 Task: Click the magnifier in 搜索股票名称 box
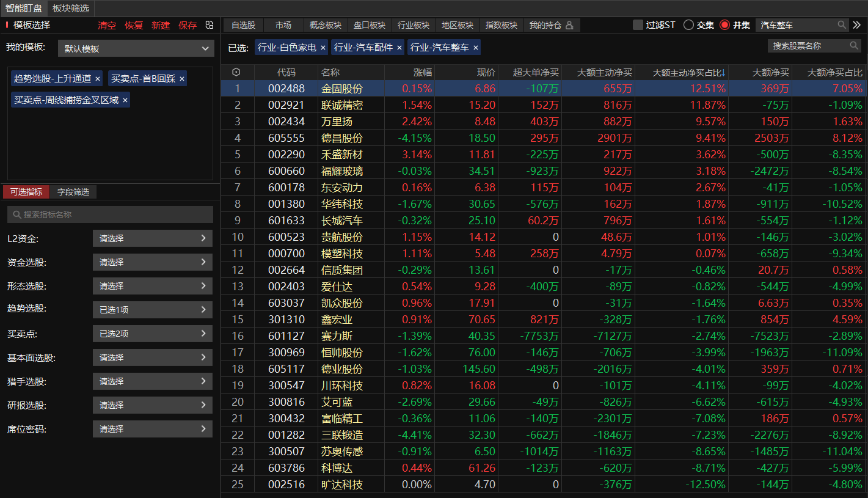[854, 46]
